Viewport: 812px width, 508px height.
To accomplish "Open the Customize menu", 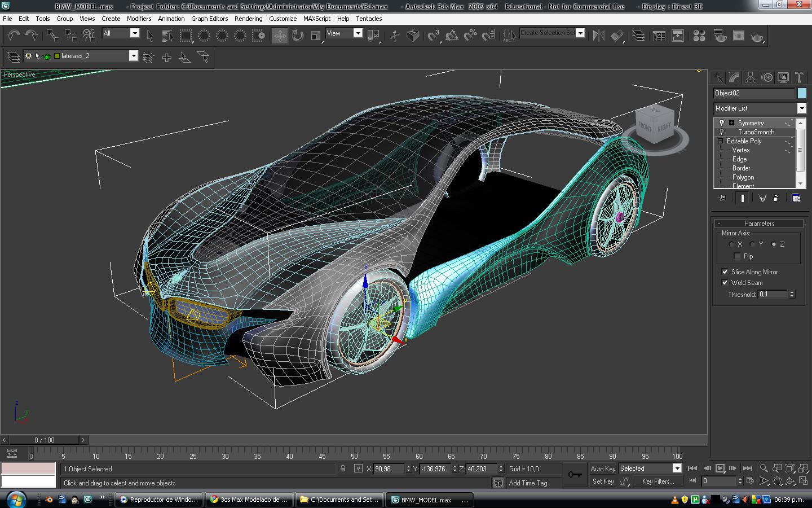I will point(283,19).
